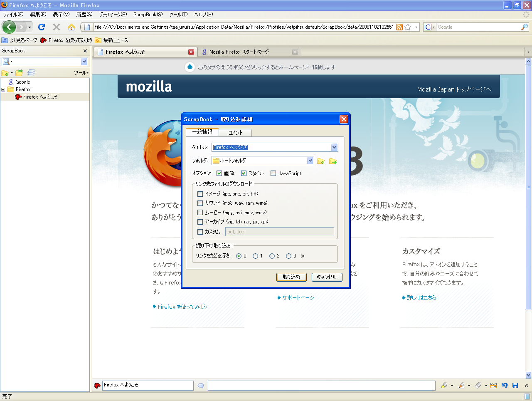
Task: Click the ScrapBook green-arrows folder icon
Action: click(19, 73)
